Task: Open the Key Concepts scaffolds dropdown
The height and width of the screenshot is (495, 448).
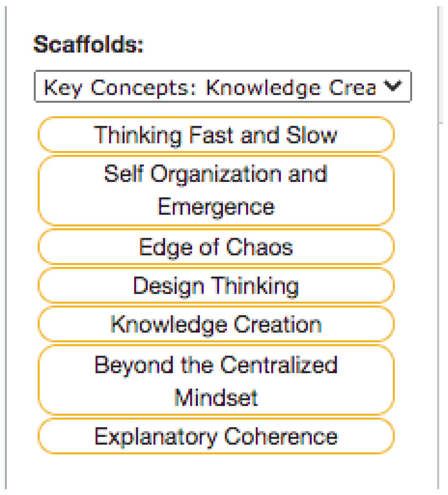Action: (x=222, y=86)
